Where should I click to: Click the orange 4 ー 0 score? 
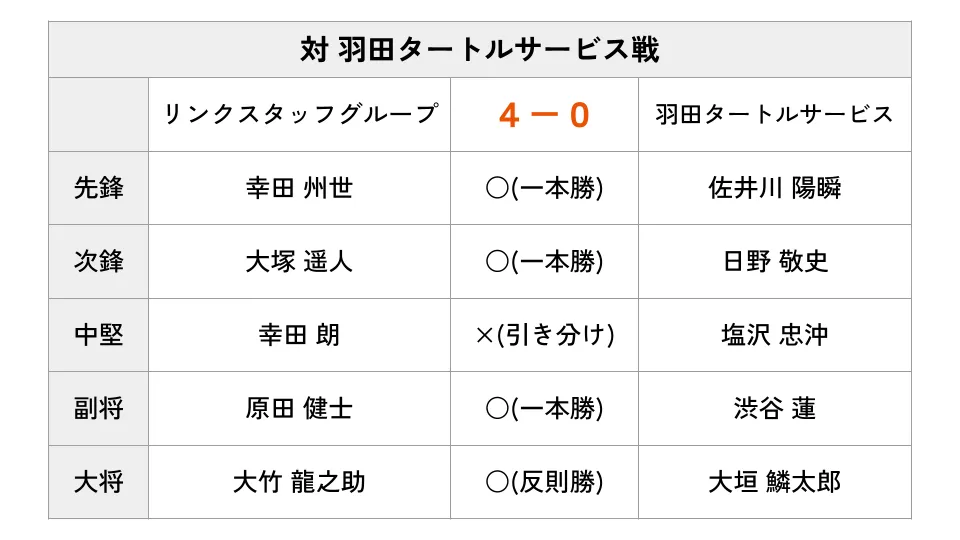(x=544, y=115)
